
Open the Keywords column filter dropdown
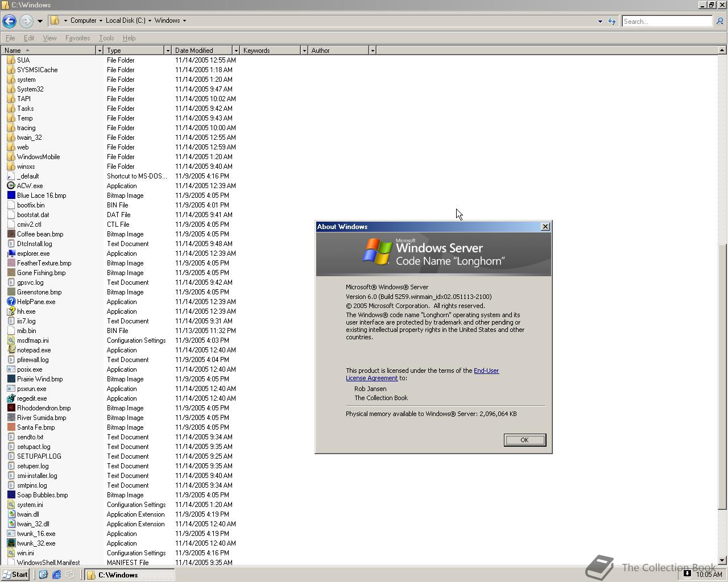(304, 51)
